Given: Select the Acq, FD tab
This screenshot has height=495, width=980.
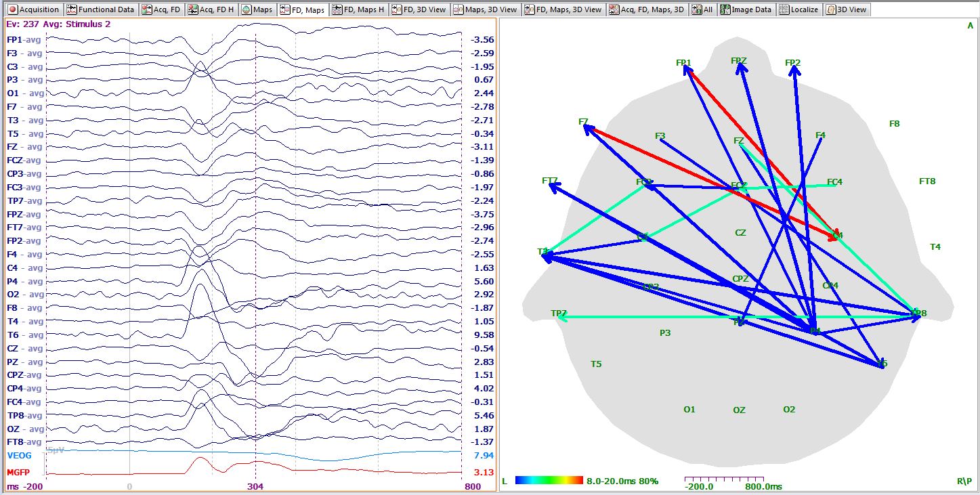Looking at the screenshot, I should [161, 10].
